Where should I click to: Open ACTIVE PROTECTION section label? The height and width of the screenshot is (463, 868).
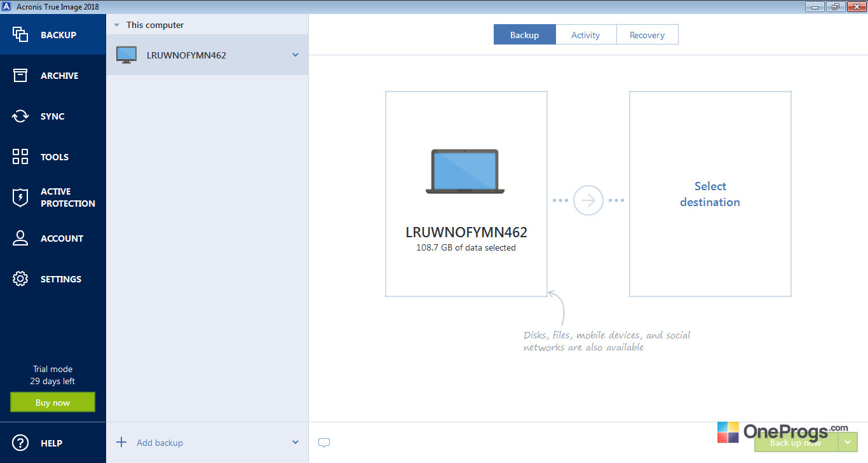click(68, 197)
